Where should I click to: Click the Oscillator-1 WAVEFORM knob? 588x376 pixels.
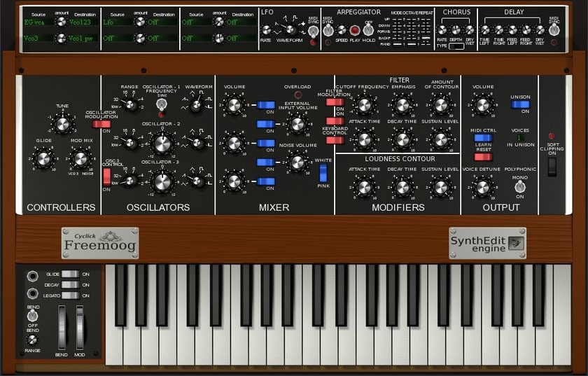(196, 106)
